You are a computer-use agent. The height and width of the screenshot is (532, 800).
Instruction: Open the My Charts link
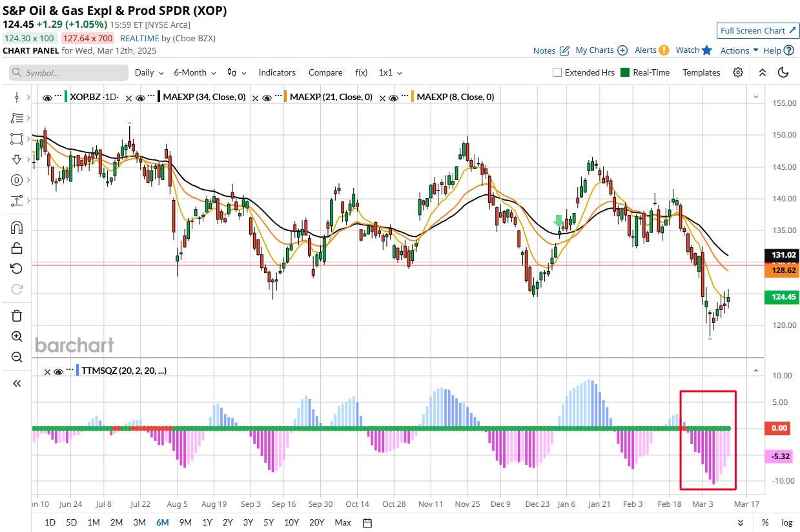pyautogui.click(x=601, y=50)
